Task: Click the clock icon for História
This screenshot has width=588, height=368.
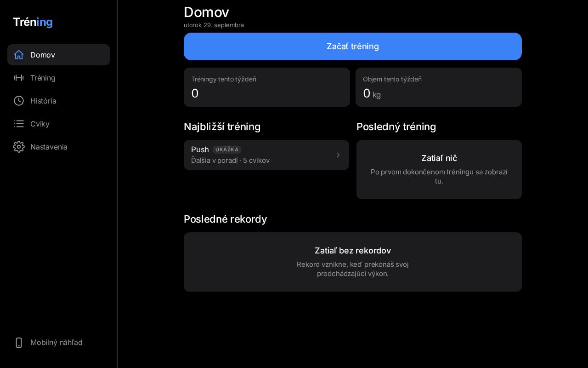Action: pos(19,101)
